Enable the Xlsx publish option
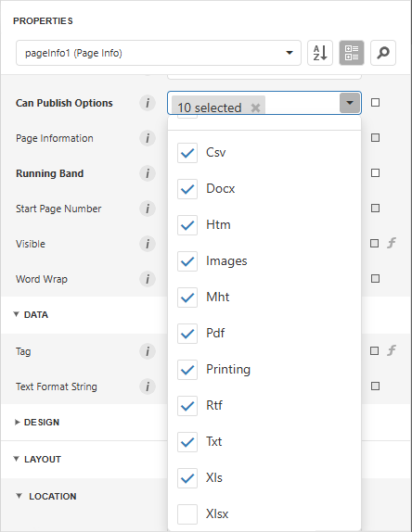The image size is (412, 532). point(187,514)
